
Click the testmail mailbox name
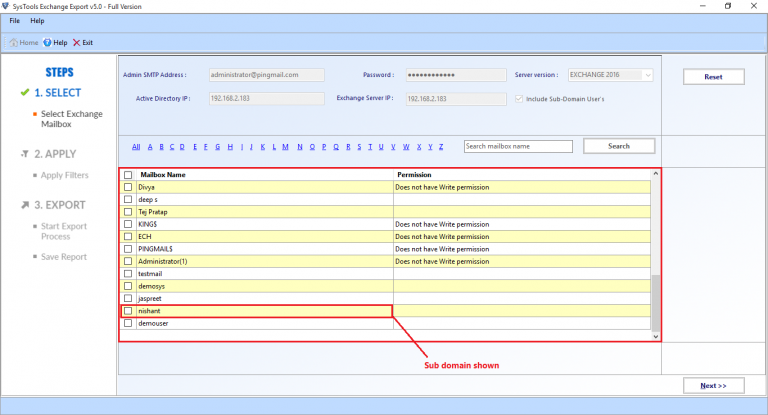click(150, 274)
